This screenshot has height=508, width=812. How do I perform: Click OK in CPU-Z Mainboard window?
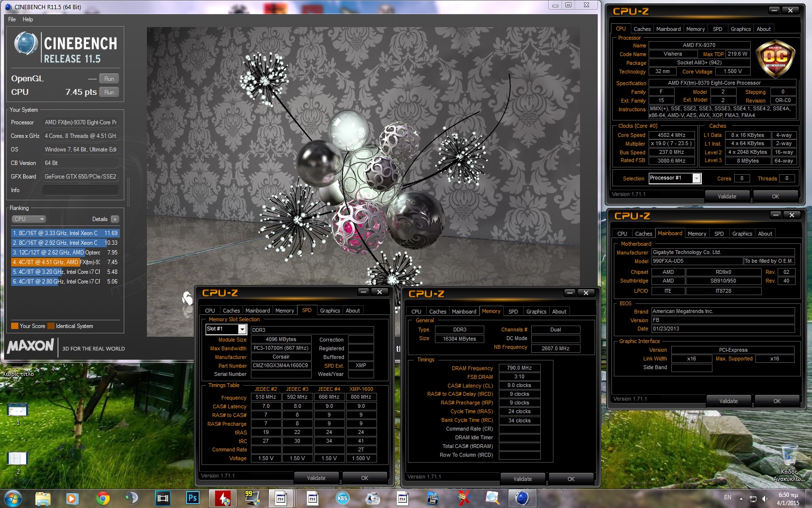click(777, 401)
